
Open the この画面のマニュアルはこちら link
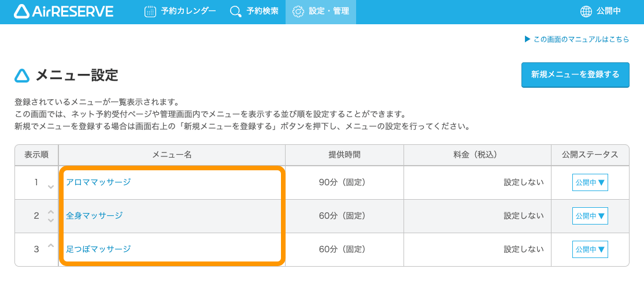point(576,39)
